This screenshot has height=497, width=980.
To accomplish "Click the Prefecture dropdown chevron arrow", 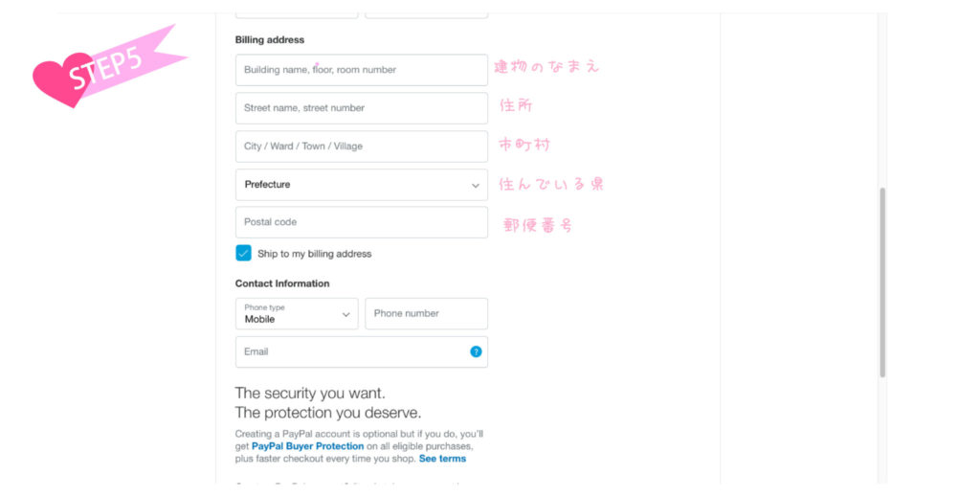I will pyautogui.click(x=475, y=185).
